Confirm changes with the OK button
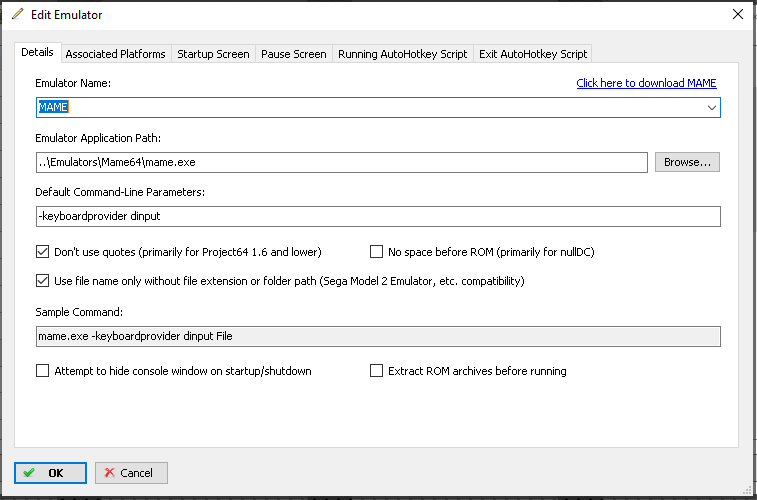Viewport: 757px width, 500px height. tap(50, 473)
